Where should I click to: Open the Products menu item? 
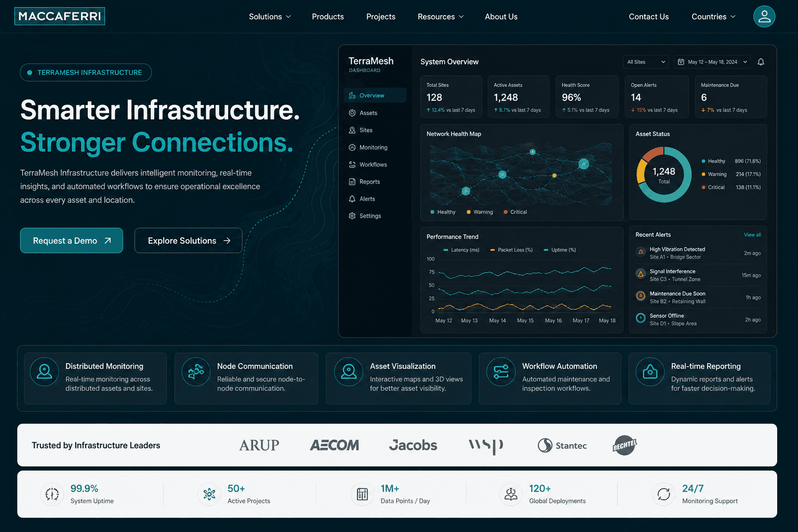coord(328,17)
